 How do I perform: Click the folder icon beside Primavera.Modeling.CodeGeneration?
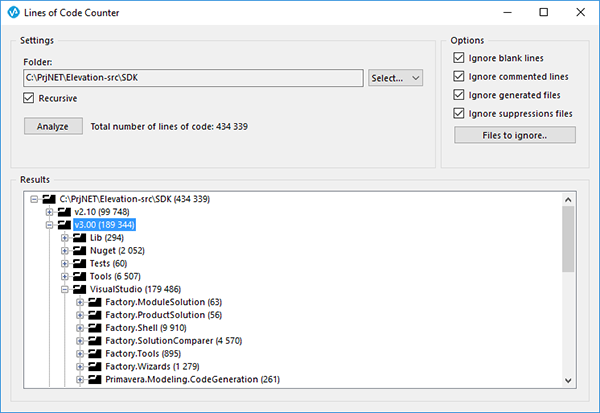(x=95, y=379)
